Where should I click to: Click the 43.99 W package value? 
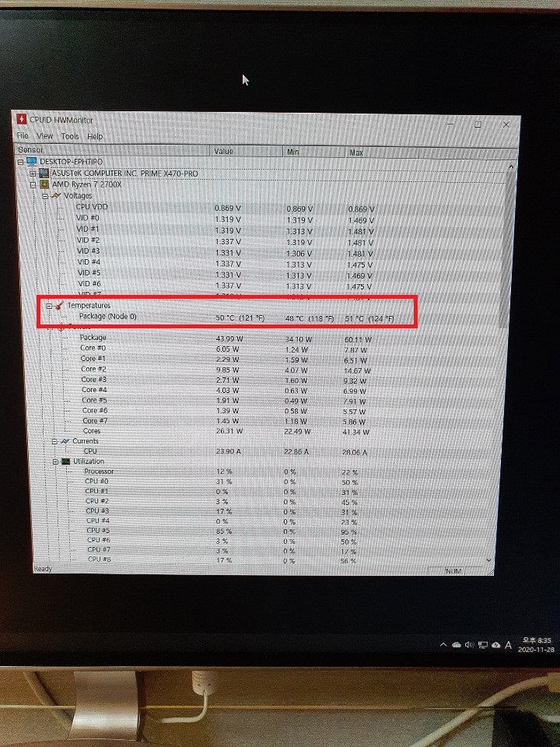point(229,338)
